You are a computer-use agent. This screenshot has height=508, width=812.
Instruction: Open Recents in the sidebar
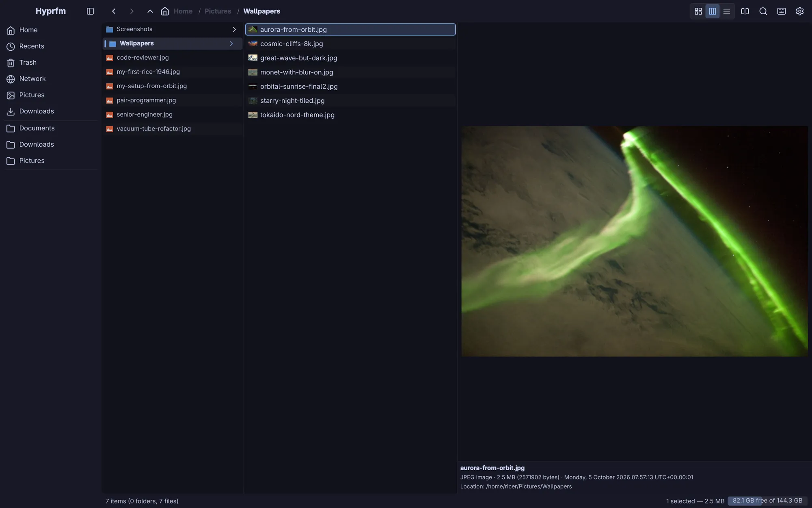tap(51, 46)
